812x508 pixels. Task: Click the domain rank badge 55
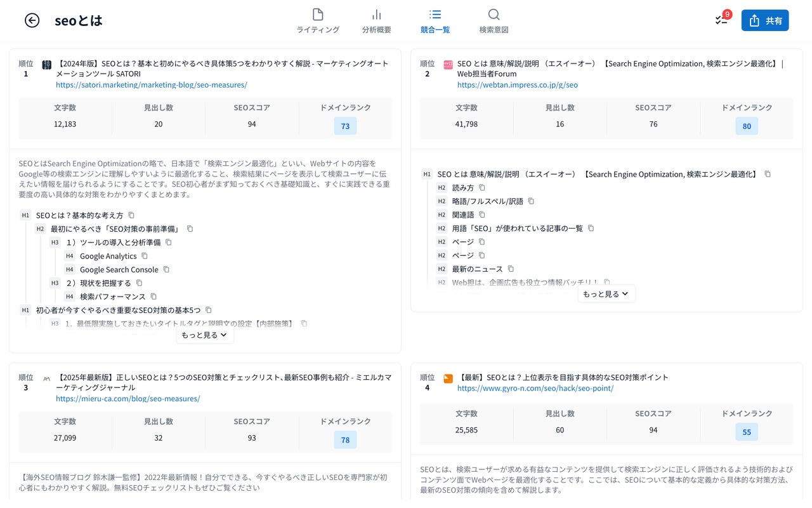[747, 432]
